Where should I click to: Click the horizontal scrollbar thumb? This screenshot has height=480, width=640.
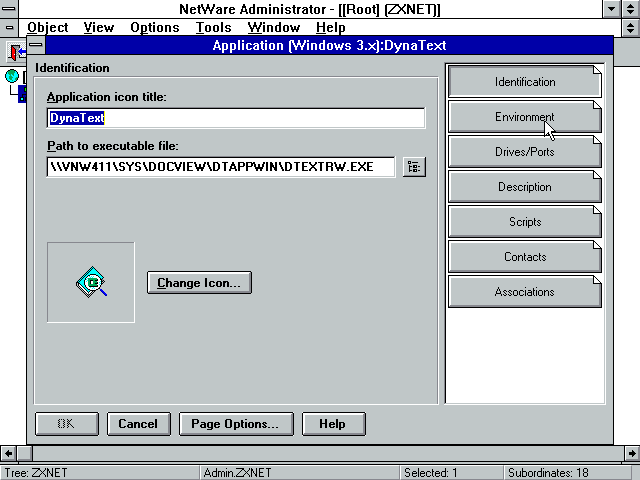tap(24, 453)
